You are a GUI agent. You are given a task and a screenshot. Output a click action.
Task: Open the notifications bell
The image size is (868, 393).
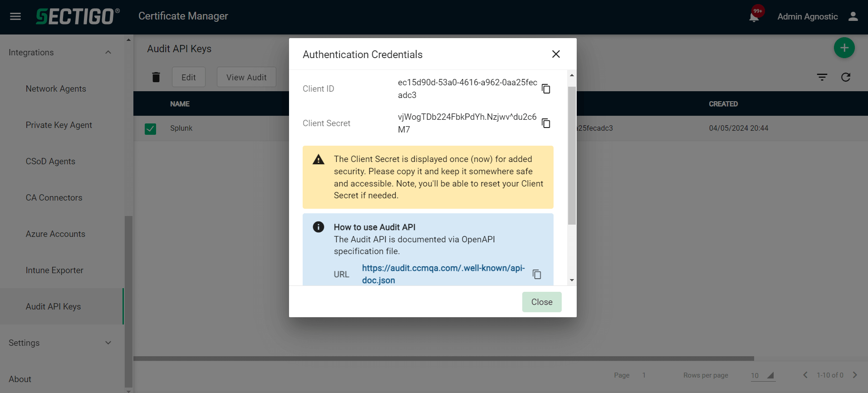tap(754, 17)
